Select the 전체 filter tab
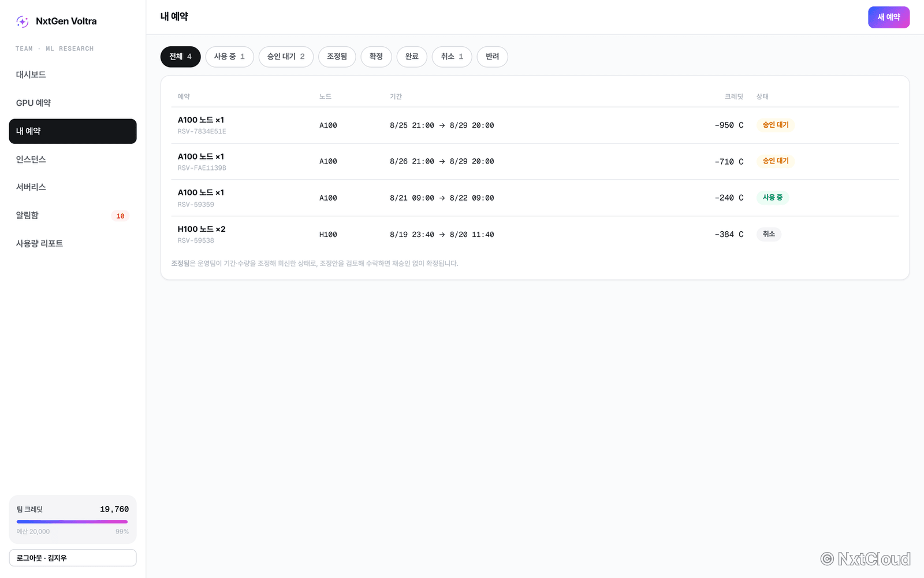Viewport: 924px width, 578px height. (180, 57)
